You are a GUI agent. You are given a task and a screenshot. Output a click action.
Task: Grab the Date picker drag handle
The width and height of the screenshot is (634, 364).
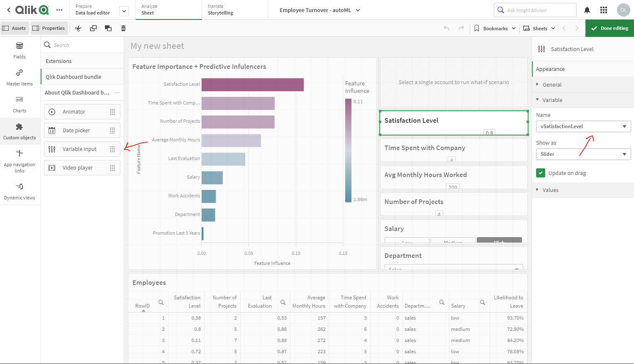click(112, 131)
